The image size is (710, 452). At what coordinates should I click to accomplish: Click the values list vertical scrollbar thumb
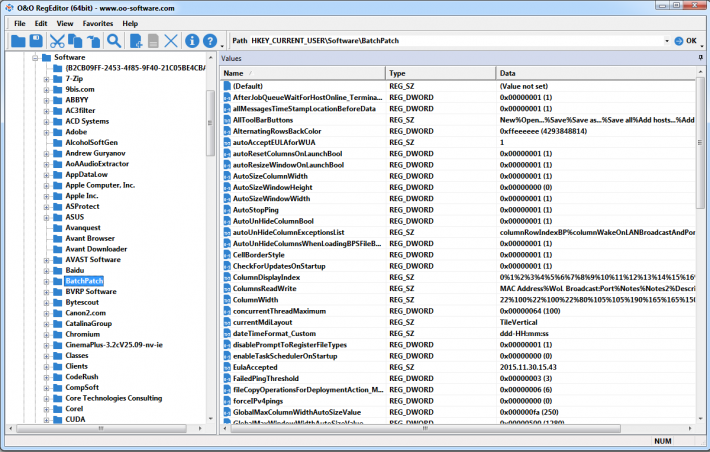tap(700, 143)
